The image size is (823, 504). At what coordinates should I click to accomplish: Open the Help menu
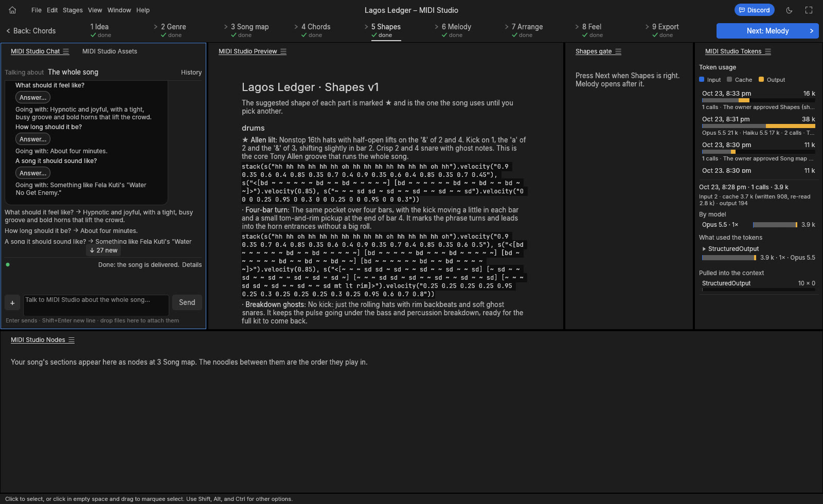point(143,10)
